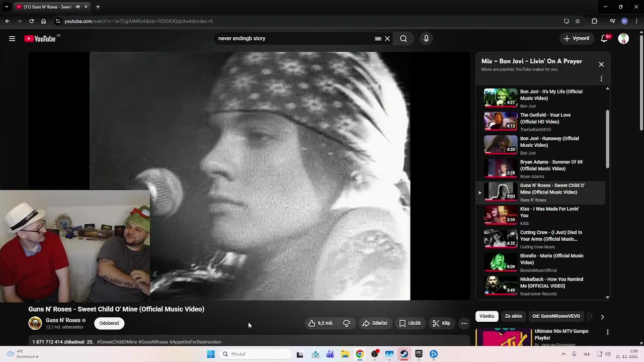This screenshot has width=644, height=362.
Task: Open Chrome media controls icon
Action: tap(612, 21)
